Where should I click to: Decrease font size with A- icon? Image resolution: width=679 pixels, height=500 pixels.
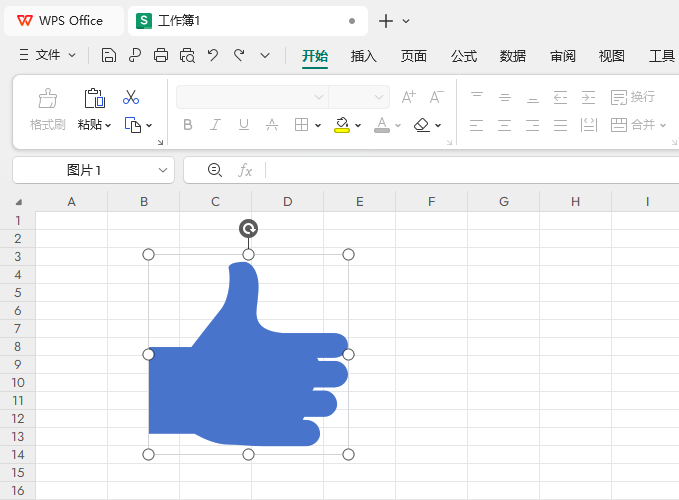pos(436,97)
